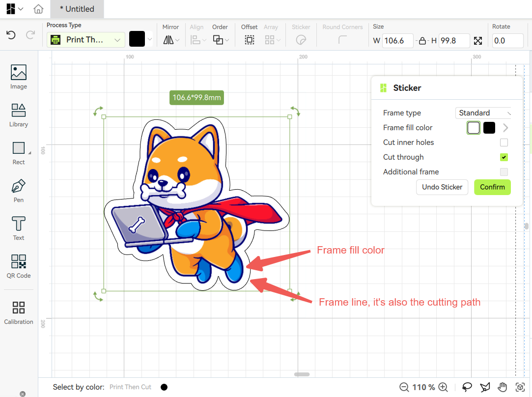
Task: Open the QR Code tool
Action: click(19, 267)
